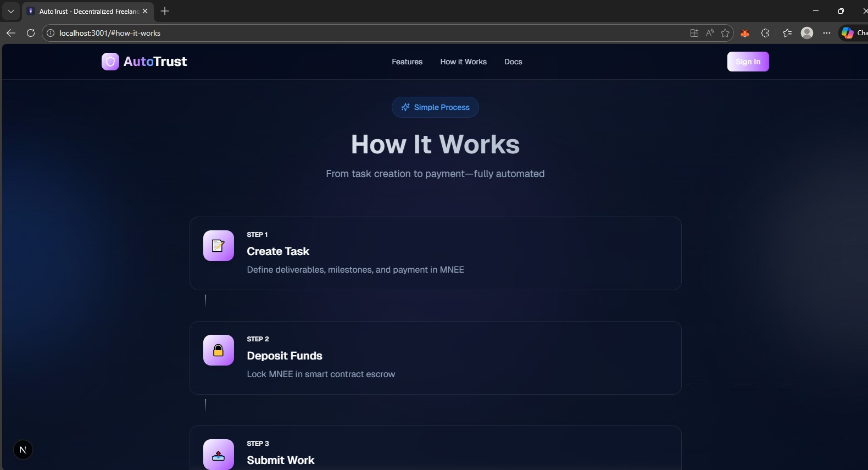Select the AutoTrust browser tab
Viewport: 868px width, 470px height.
[88, 11]
